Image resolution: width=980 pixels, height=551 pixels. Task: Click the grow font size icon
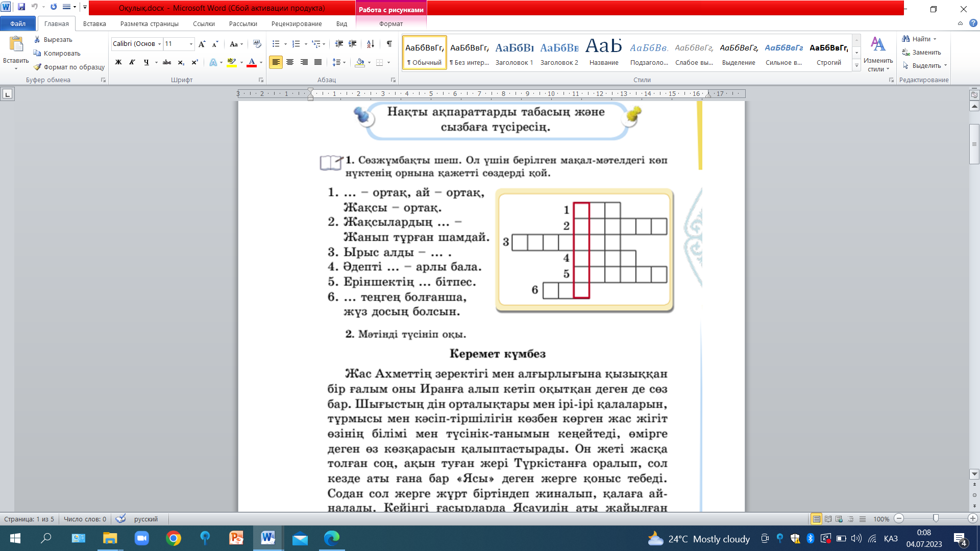(x=202, y=44)
